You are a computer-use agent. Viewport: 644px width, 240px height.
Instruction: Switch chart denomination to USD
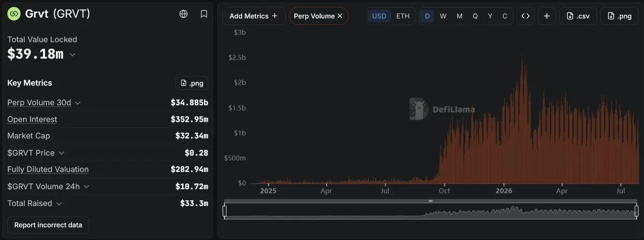pyautogui.click(x=379, y=16)
